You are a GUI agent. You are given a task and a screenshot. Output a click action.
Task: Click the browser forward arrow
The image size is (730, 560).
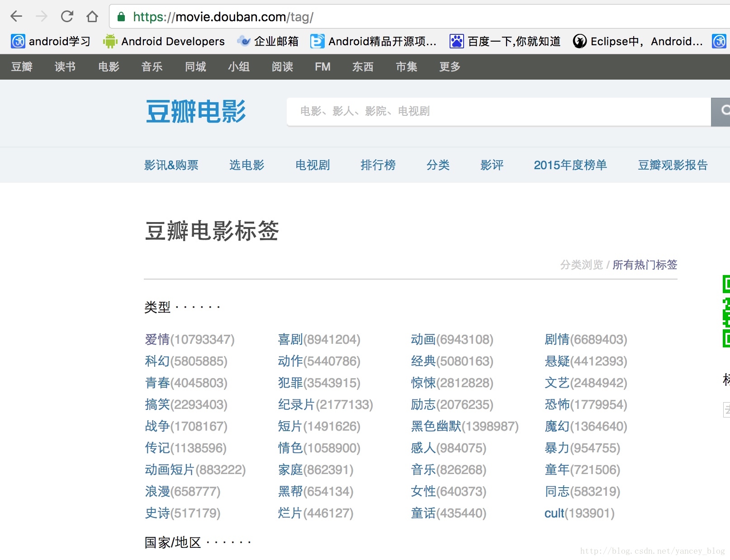(42, 17)
